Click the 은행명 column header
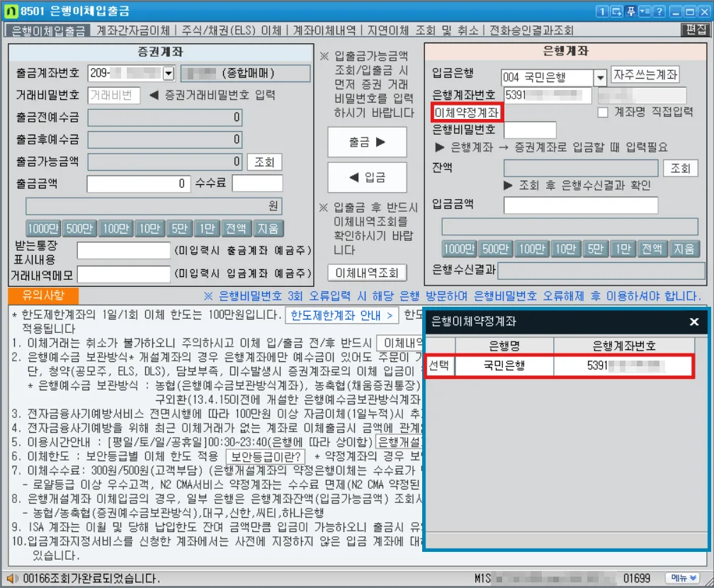Image resolution: width=714 pixels, height=588 pixels. coord(504,346)
